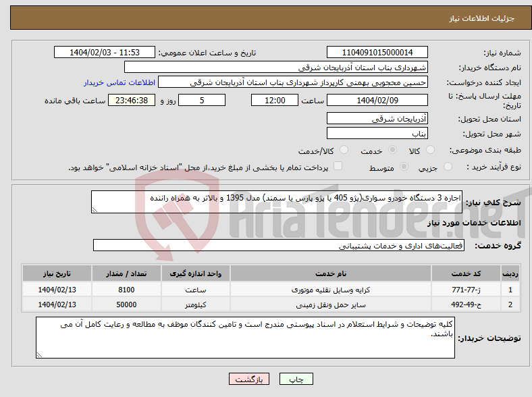Select the کالا radio button

coord(430,150)
